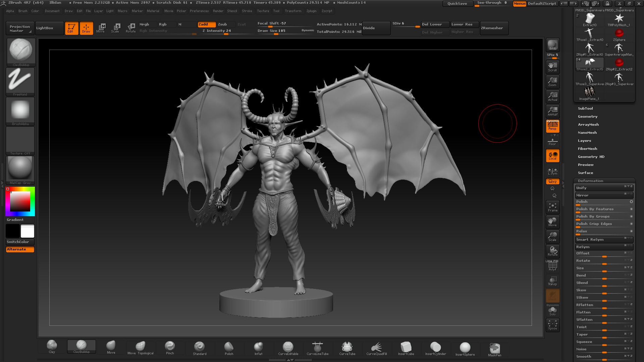Select the ZSphere tool thumbnail
Image resolution: width=644 pixels, height=362 pixels.
619,35
